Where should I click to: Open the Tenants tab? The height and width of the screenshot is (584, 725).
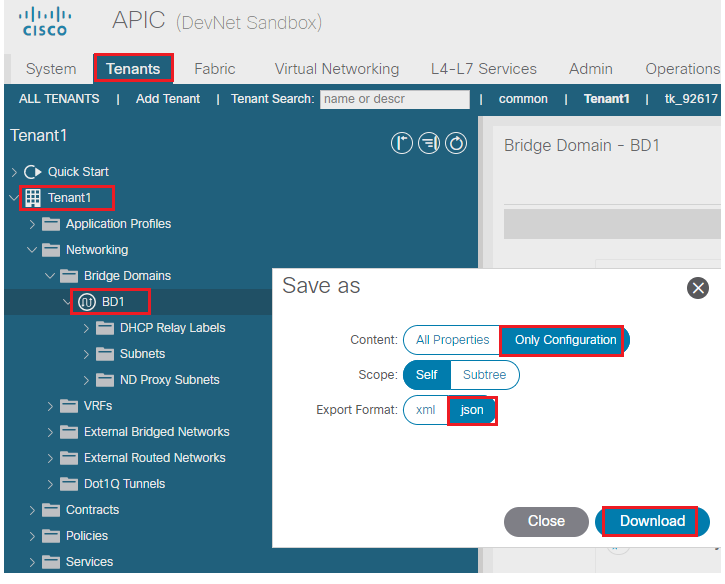coord(133,69)
